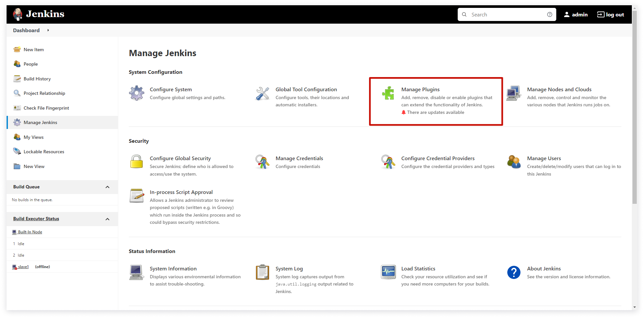Click the Configure System gear icon
This screenshot has width=644, height=318.
[137, 93]
